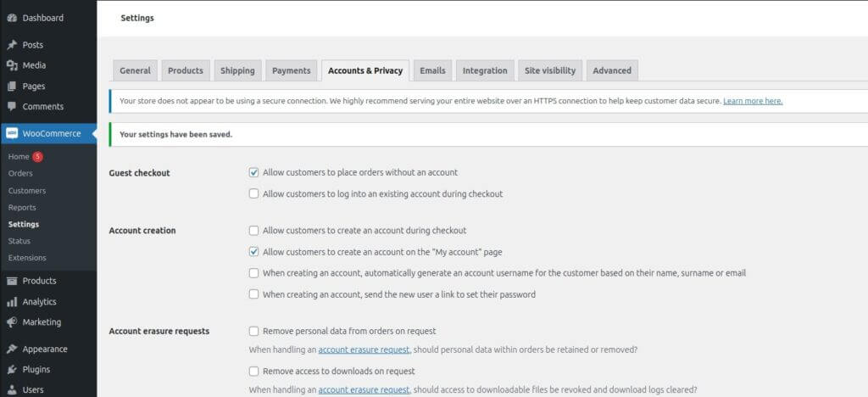Click the Media library icon

tap(12, 65)
